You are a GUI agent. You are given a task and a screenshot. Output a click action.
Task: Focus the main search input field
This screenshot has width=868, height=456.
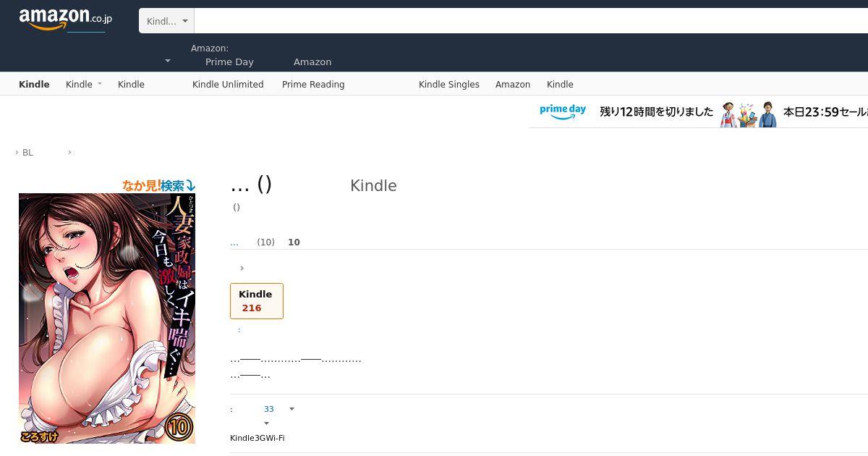(531, 21)
